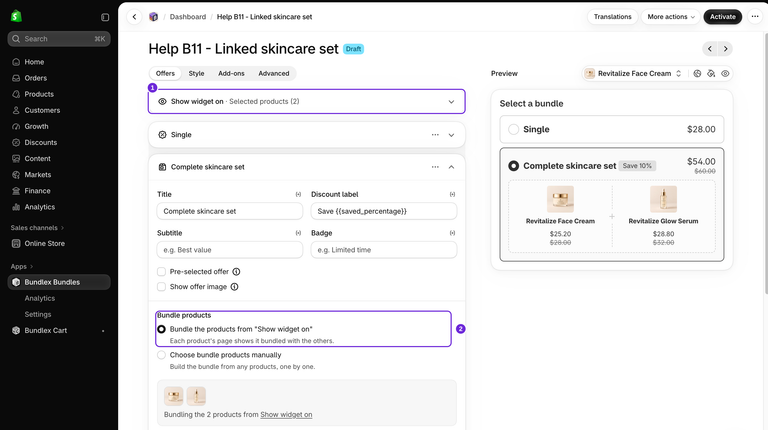Image resolution: width=768 pixels, height=430 pixels.
Task: Click the Discounts icon in sidebar
Action: [16, 143]
